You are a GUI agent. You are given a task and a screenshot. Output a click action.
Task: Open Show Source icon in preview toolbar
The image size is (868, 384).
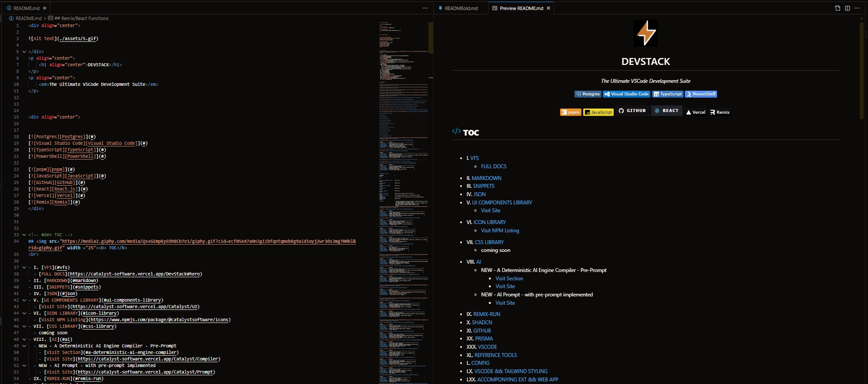[837, 8]
